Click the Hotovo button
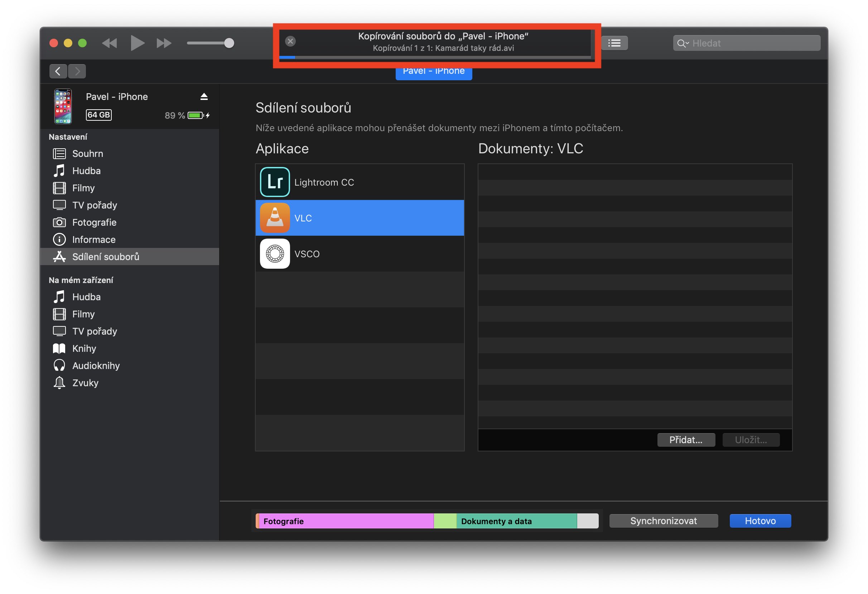Viewport: 868px width, 594px height. [x=760, y=521]
